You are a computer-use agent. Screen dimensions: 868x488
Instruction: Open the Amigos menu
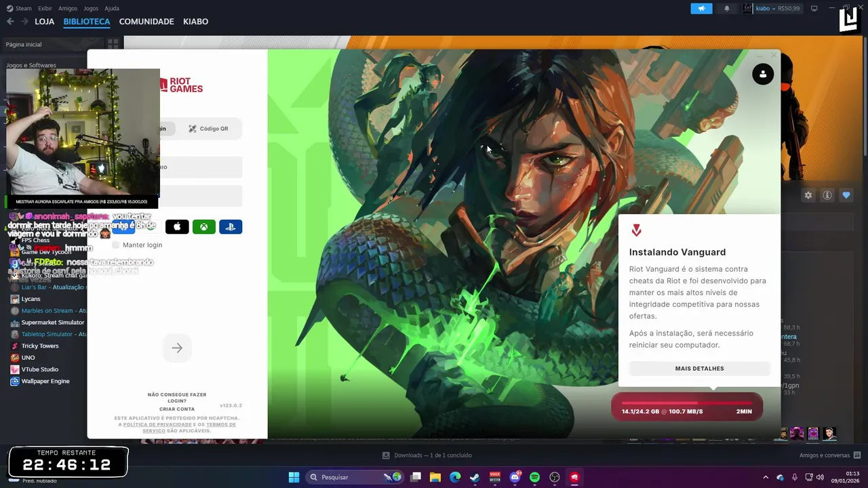coord(68,8)
